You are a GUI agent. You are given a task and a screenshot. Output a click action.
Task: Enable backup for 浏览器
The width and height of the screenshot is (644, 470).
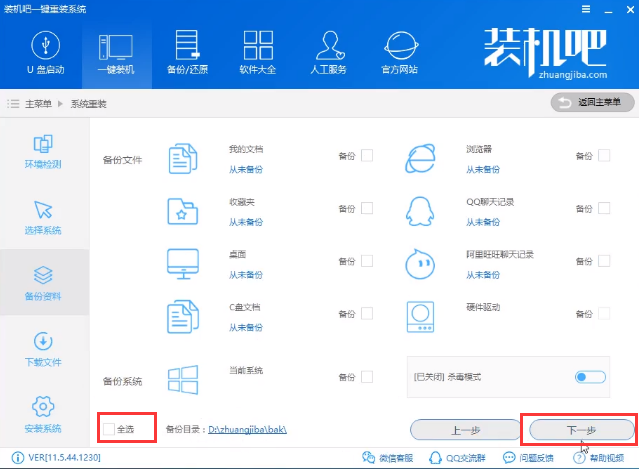click(604, 155)
